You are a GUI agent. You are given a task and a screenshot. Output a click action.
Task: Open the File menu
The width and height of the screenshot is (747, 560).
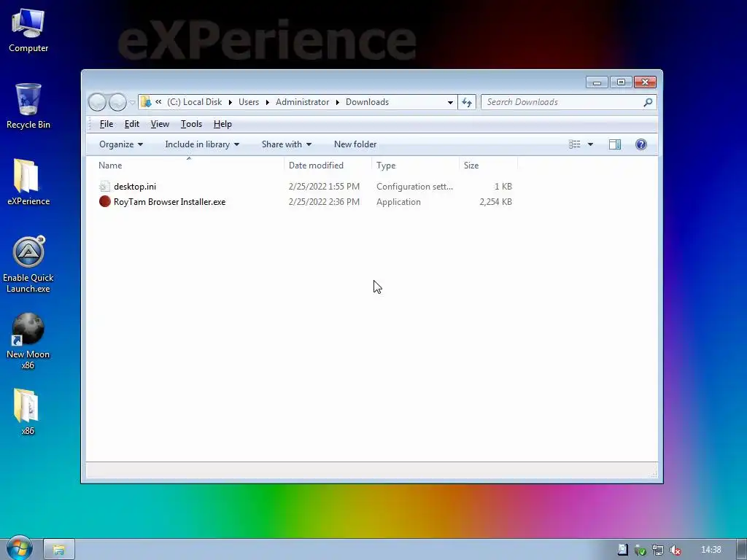pyautogui.click(x=107, y=124)
